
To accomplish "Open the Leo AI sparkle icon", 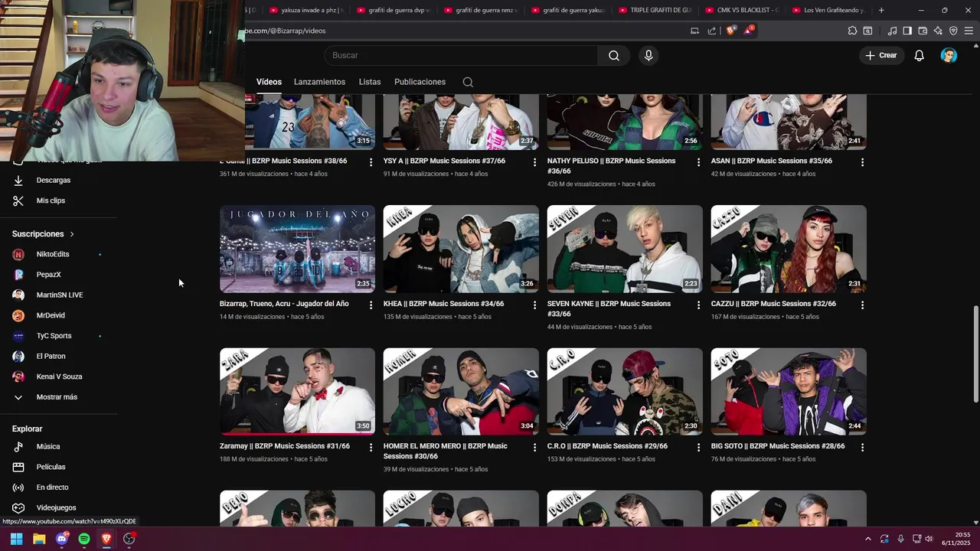I will 938,31.
